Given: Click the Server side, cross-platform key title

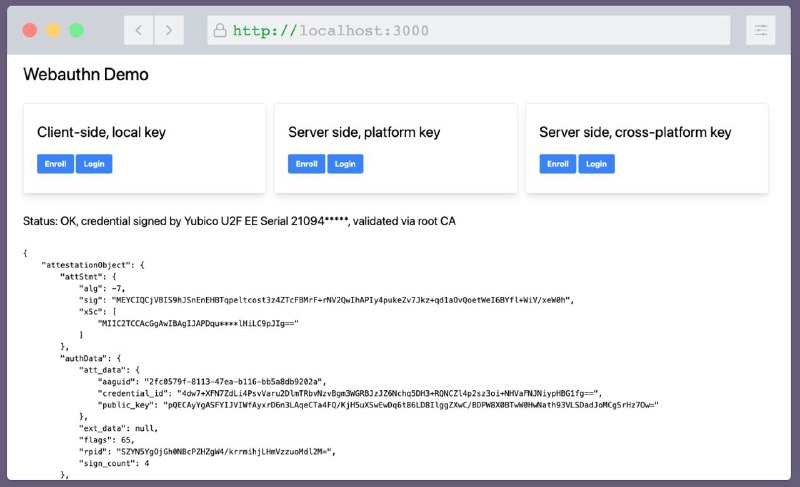Looking at the screenshot, I should (635, 133).
